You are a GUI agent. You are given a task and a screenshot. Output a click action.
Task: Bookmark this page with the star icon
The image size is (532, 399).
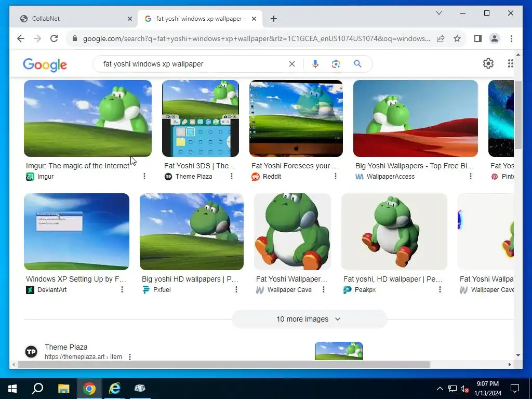(x=457, y=38)
